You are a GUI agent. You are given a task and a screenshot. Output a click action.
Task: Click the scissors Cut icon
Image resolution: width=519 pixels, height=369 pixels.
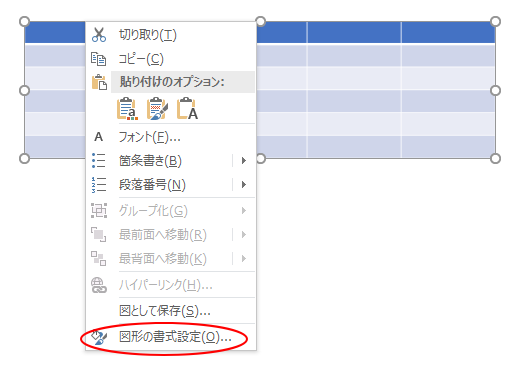click(x=99, y=35)
